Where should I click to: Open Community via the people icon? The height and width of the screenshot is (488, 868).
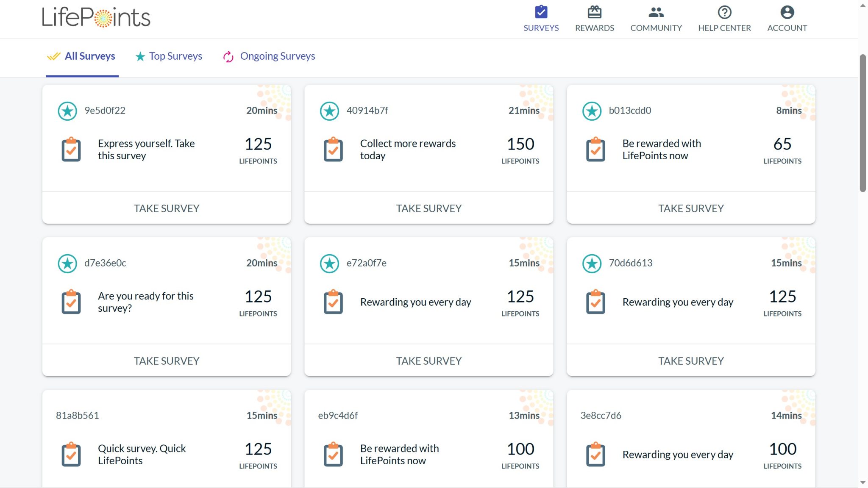(x=656, y=12)
